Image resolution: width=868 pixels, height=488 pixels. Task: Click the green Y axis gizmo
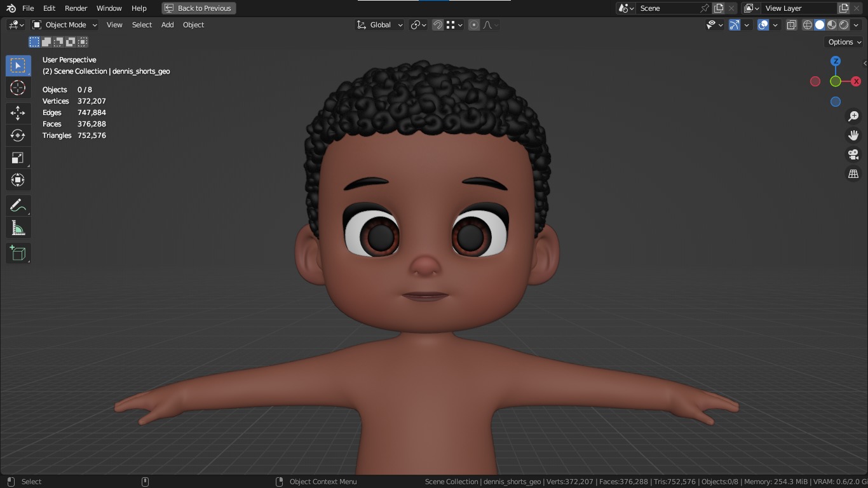836,81
